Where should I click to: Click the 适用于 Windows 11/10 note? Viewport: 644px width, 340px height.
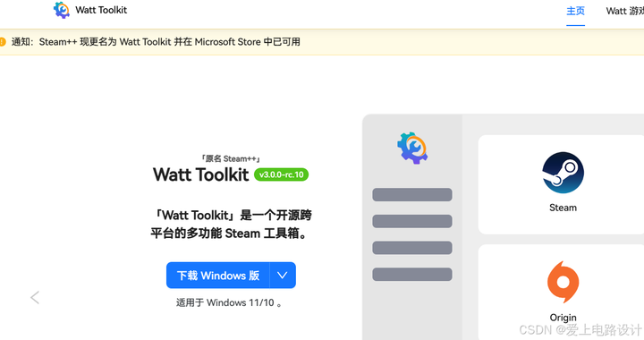(x=229, y=302)
